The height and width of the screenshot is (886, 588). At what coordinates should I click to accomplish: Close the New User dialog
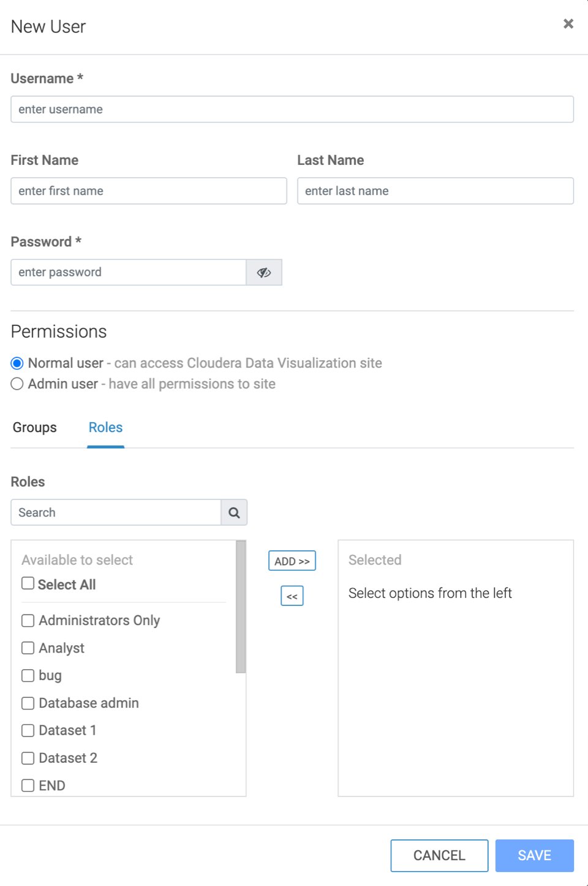click(x=568, y=24)
